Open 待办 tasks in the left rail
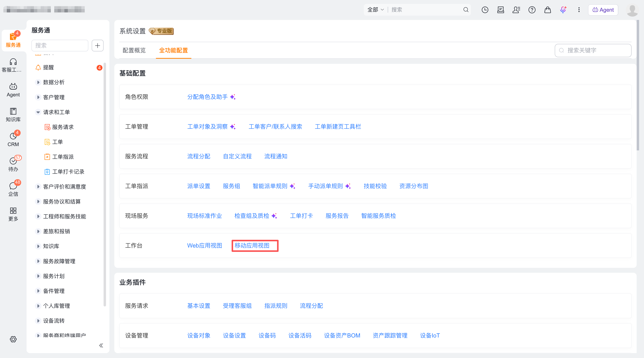644x358 pixels. 13,164
